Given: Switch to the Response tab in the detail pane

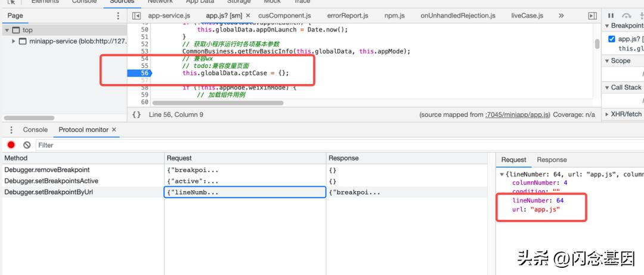Looking at the screenshot, I should [x=552, y=160].
